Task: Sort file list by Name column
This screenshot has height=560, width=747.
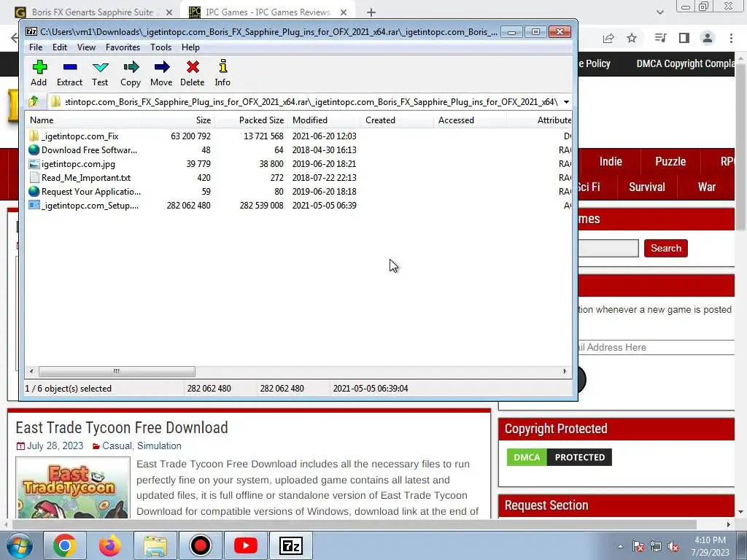Action: [83, 120]
